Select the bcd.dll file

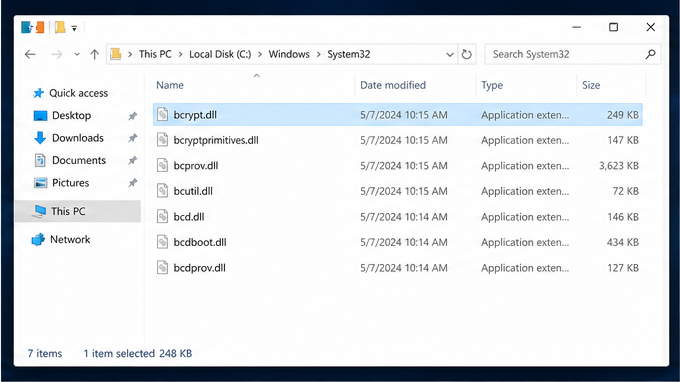coord(398,217)
